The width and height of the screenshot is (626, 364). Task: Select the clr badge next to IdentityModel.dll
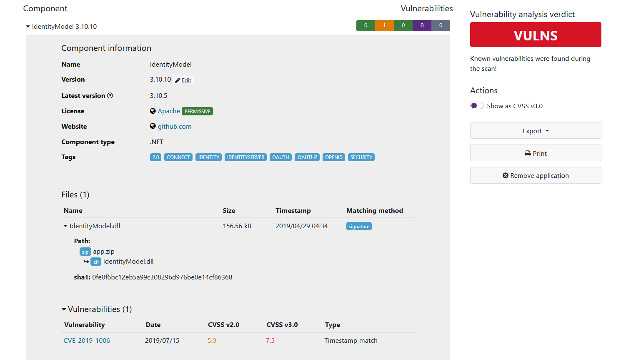(96, 262)
